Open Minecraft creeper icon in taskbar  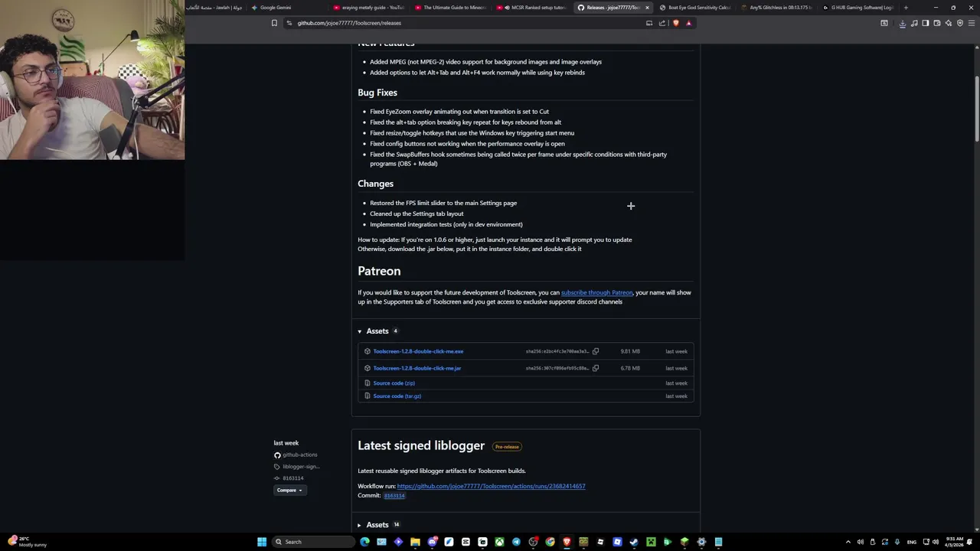(x=651, y=542)
